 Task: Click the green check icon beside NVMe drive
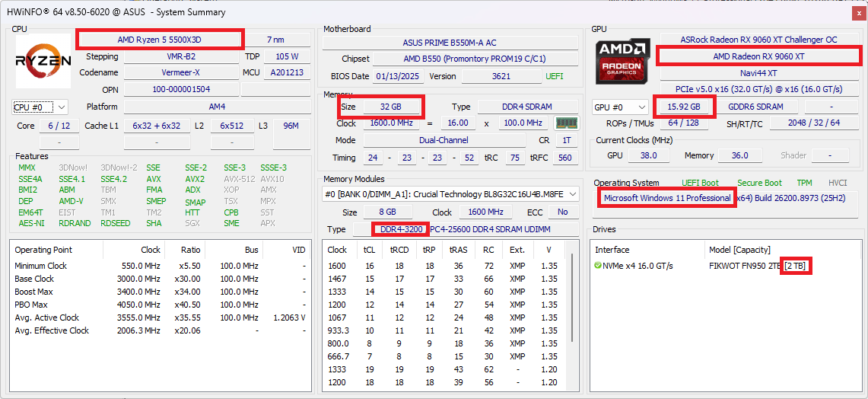pyautogui.click(x=597, y=266)
